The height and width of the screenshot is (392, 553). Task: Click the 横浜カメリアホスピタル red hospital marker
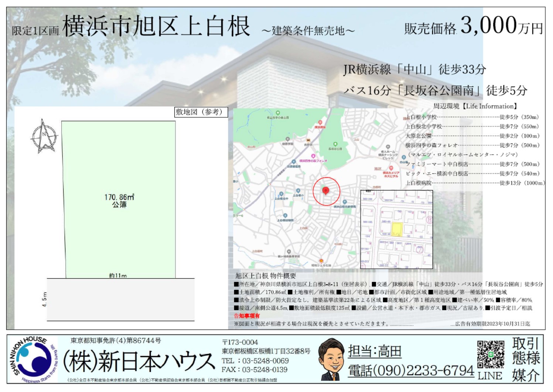click(x=391, y=168)
